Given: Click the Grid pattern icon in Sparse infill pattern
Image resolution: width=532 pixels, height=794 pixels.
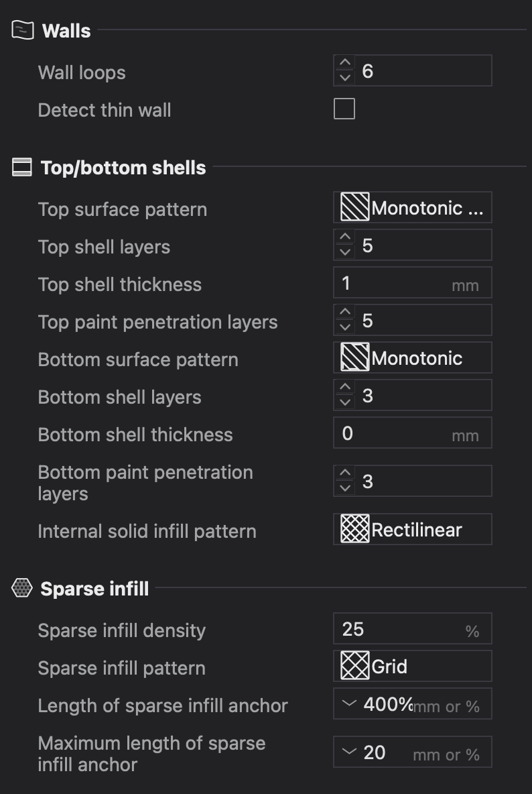Looking at the screenshot, I should [x=354, y=666].
